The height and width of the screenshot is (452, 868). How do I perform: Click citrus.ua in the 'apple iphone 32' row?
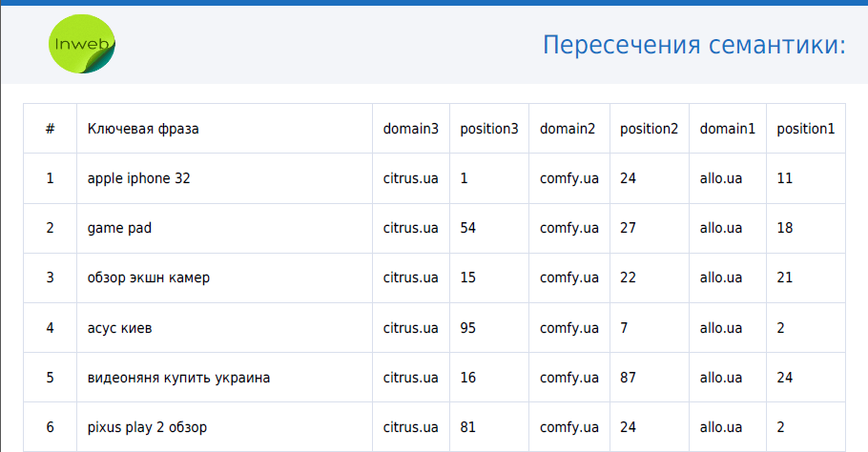(411, 178)
